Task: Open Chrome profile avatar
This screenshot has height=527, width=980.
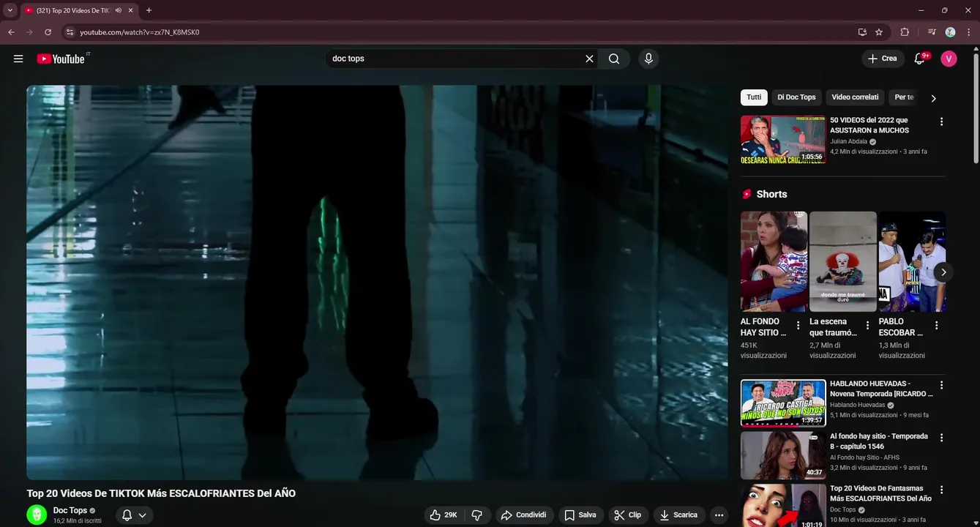Action: (x=950, y=32)
